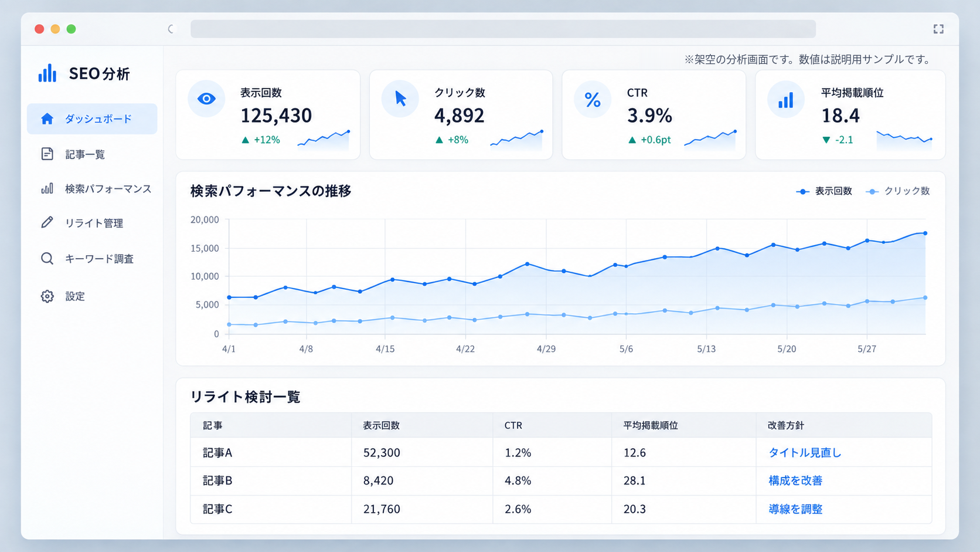Click the eye icon on 表示回数 card
This screenshot has height=552, width=980.
[206, 99]
